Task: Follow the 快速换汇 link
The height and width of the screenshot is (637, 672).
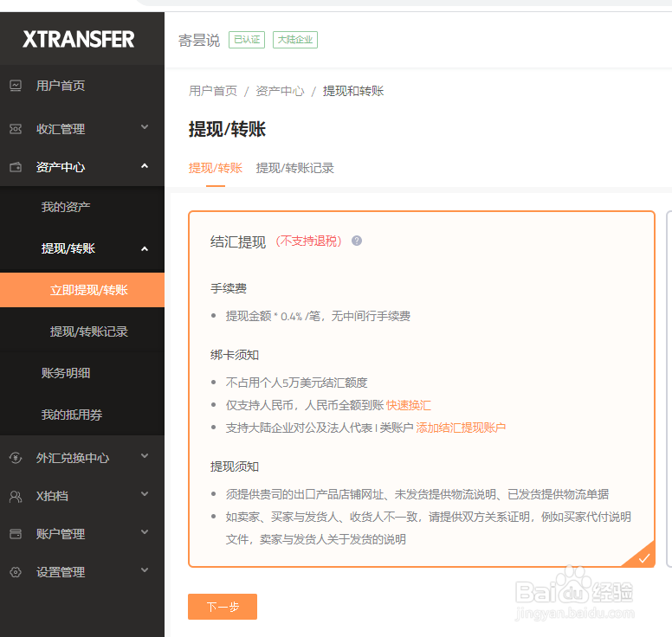Action: pos(409,405)
